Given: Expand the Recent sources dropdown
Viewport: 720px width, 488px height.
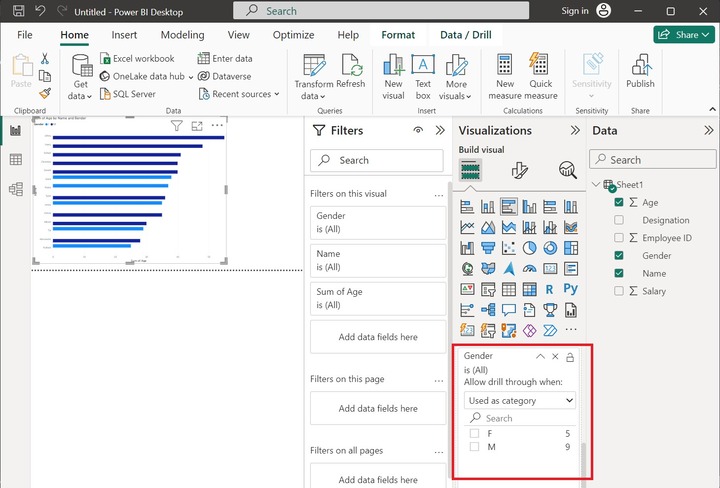Looking at the screenshot, I should 241,94.
